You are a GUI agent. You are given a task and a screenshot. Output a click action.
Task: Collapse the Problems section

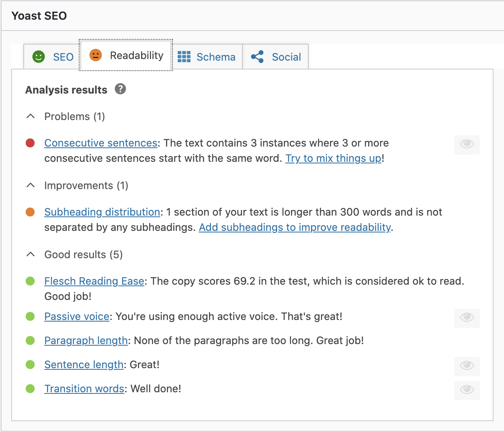30,116
